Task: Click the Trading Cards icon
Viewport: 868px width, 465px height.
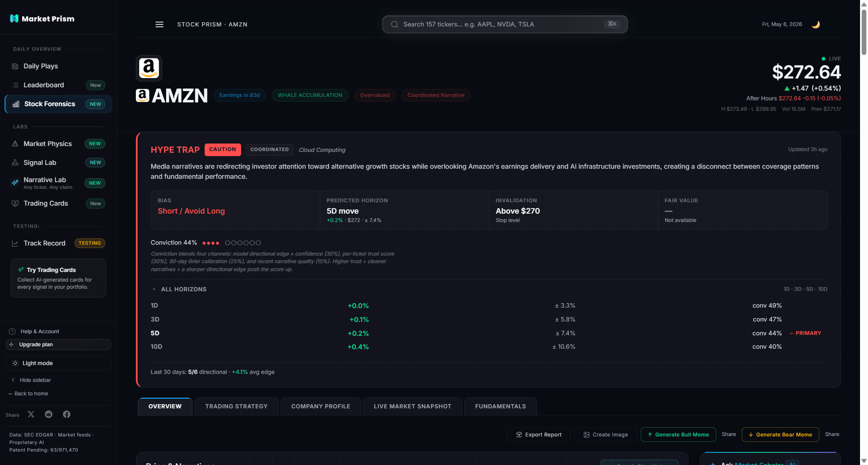Action: [15, 204]
